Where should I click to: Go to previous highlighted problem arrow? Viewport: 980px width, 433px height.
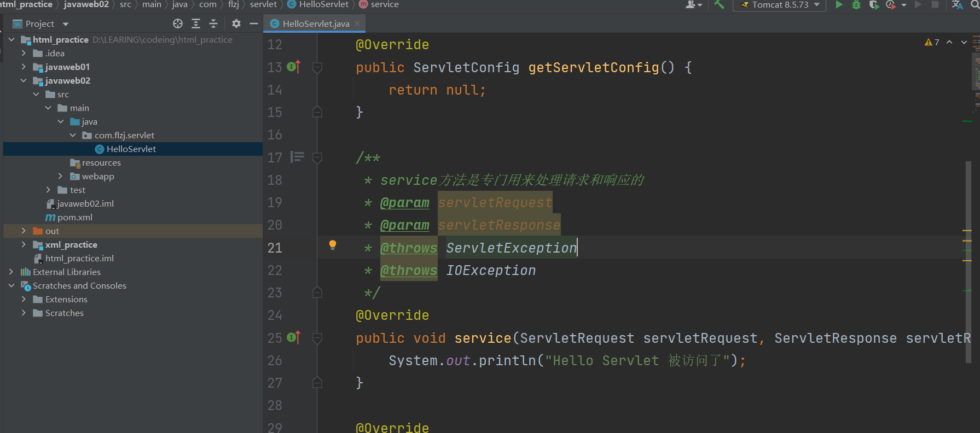[949, 42]
